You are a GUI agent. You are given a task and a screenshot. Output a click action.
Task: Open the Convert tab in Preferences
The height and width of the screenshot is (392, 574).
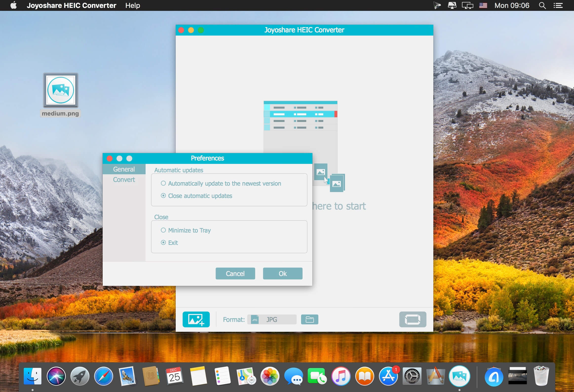tap(123, 179)
